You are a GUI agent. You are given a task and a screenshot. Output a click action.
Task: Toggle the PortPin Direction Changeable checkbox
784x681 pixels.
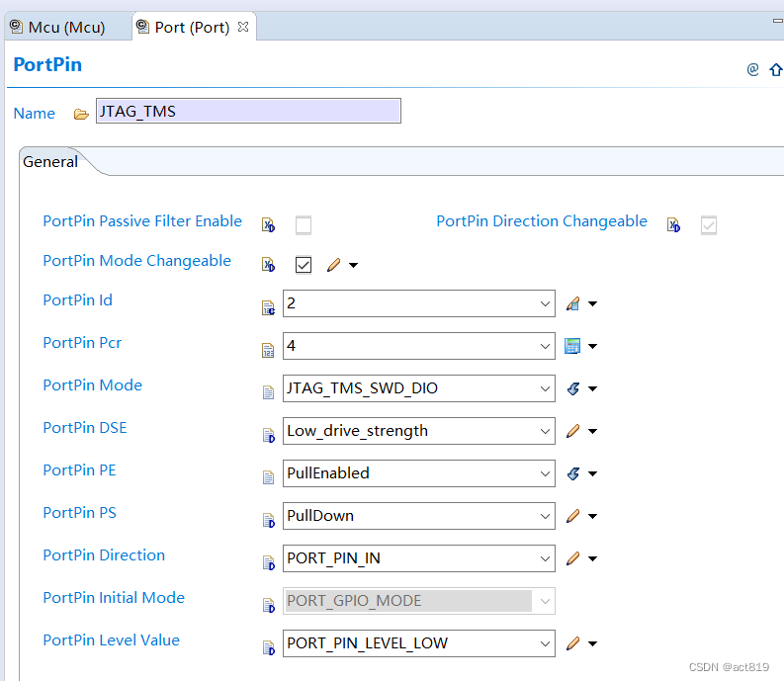point(709,225)
